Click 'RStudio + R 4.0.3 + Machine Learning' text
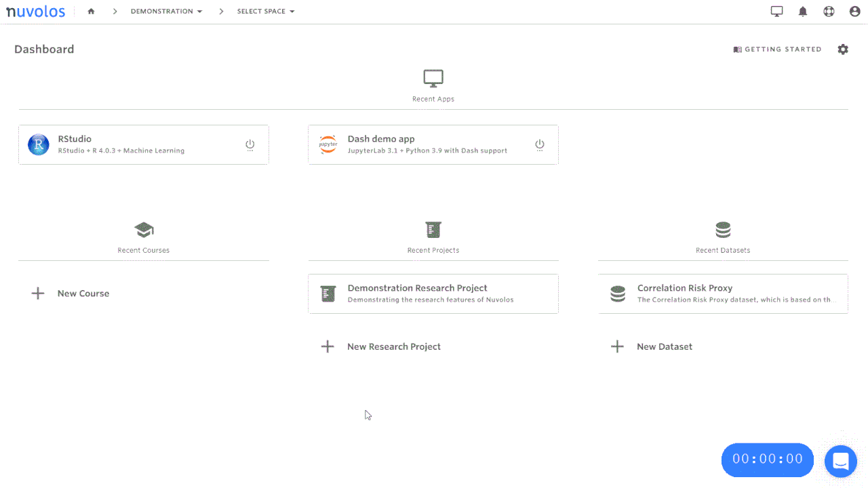 121,150
